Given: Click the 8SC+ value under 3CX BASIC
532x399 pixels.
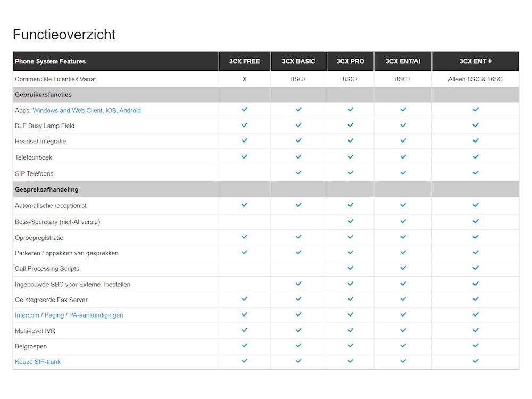Looking at the screenshot, I should click(x=298, y=79).
